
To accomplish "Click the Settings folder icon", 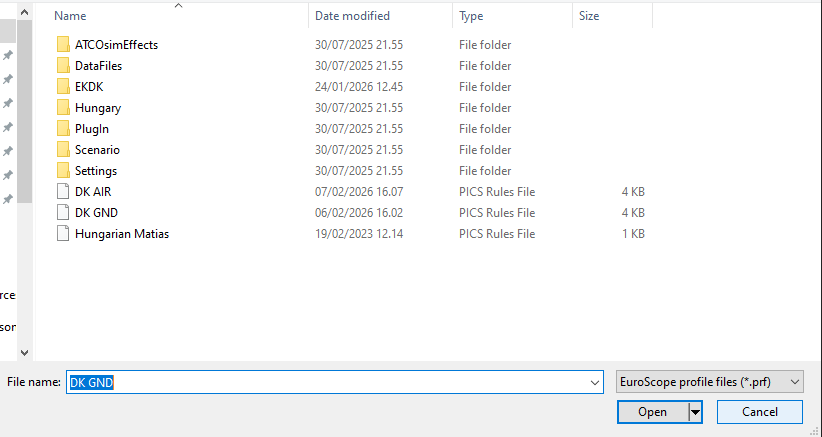I will 63,171.
